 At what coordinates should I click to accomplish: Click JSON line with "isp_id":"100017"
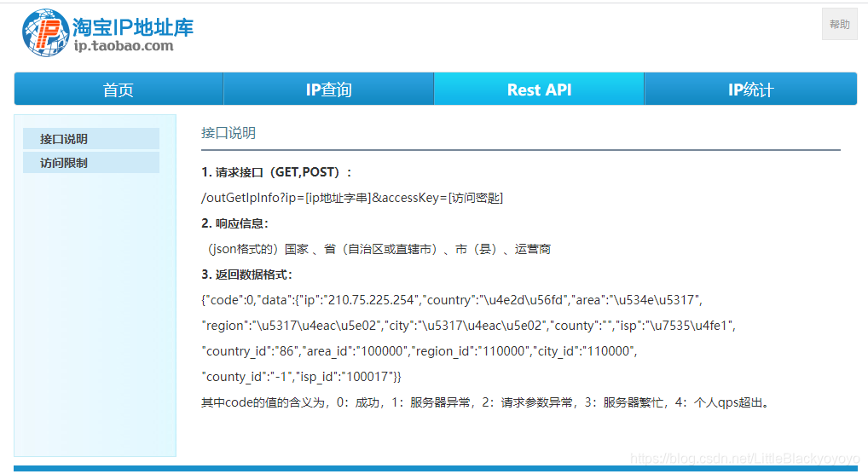click(301, 377)
